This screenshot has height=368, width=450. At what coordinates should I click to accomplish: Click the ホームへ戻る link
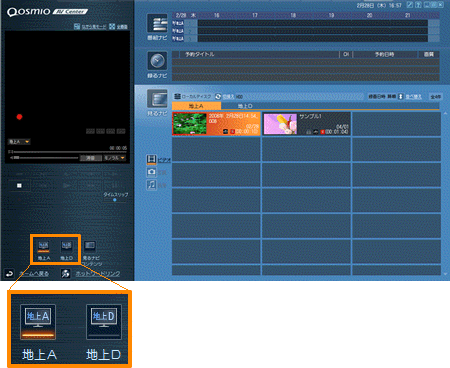(x=34, y=274)
